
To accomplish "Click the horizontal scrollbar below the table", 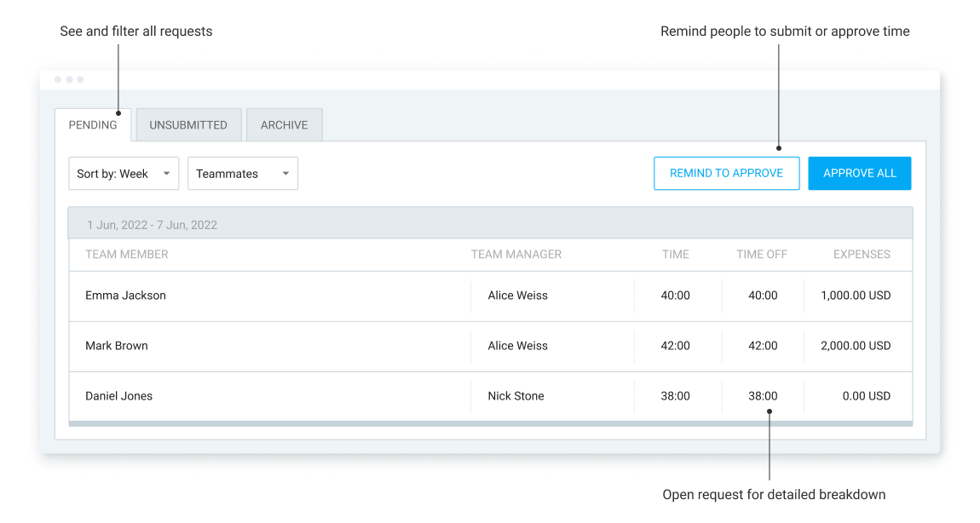I will (x=490, y=423).
